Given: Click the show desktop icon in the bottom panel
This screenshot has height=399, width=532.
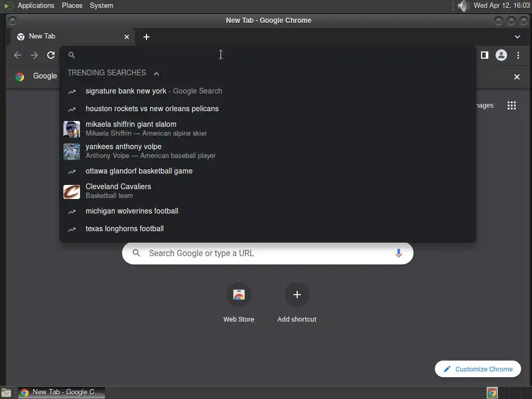Looking at the screenshot, I should 6,393.
